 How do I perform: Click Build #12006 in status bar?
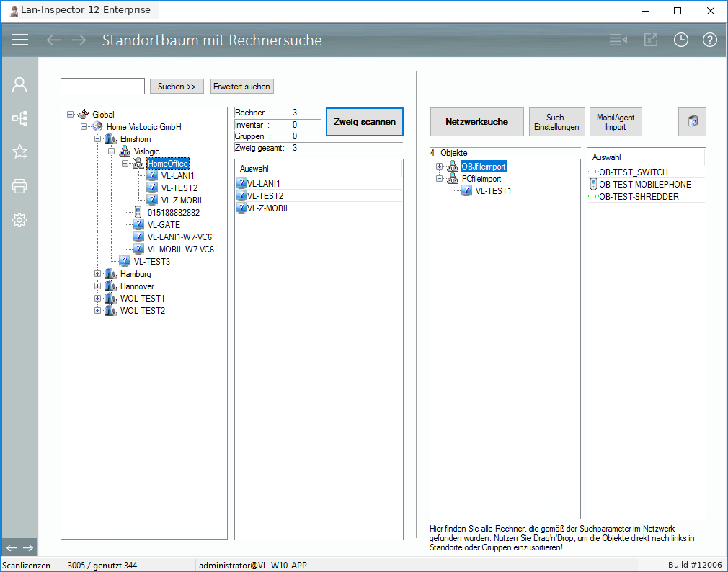point(695,565)
